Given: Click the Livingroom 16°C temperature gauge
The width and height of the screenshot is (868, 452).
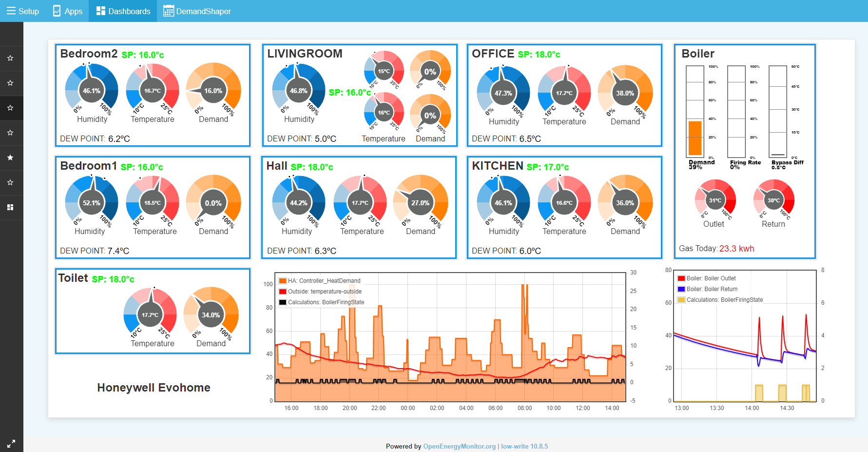Looking at the screenshot, I should tap(384, 113).
